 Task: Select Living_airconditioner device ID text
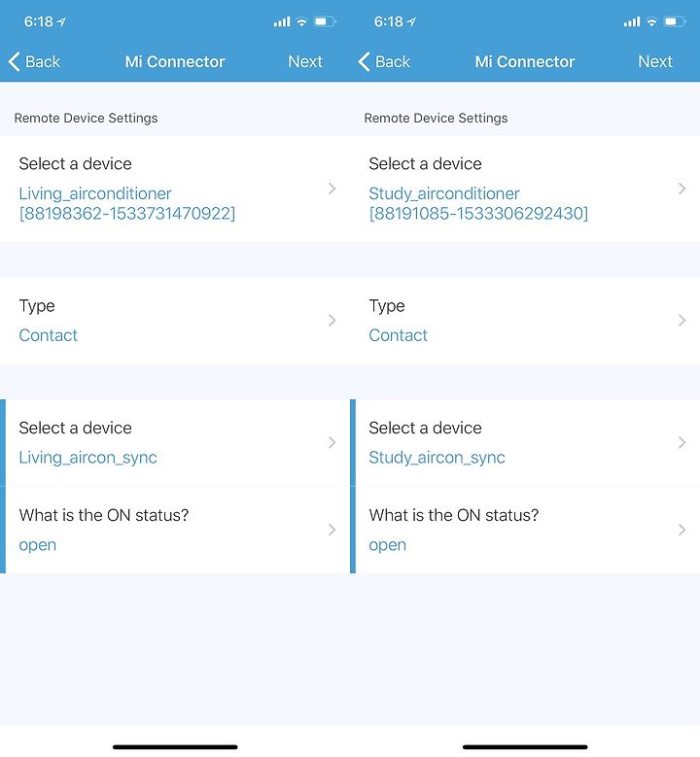click(x=127, y=214)
